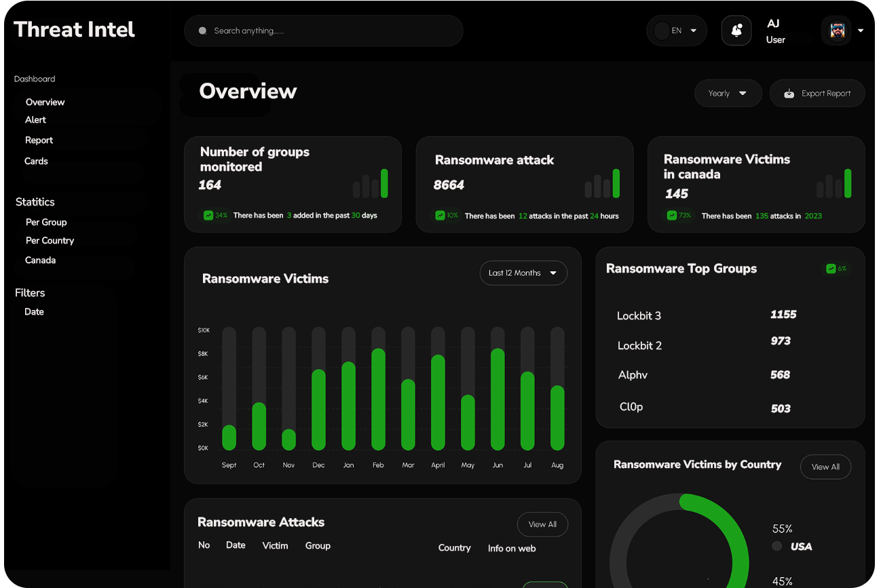Click the Feb bar in victims chart

tap(378, 399)
